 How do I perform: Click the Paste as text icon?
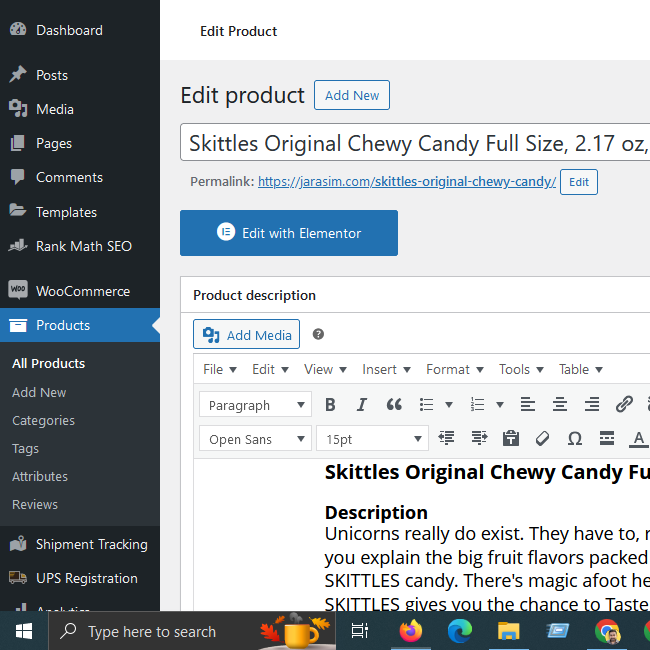[x=511, y=438]
